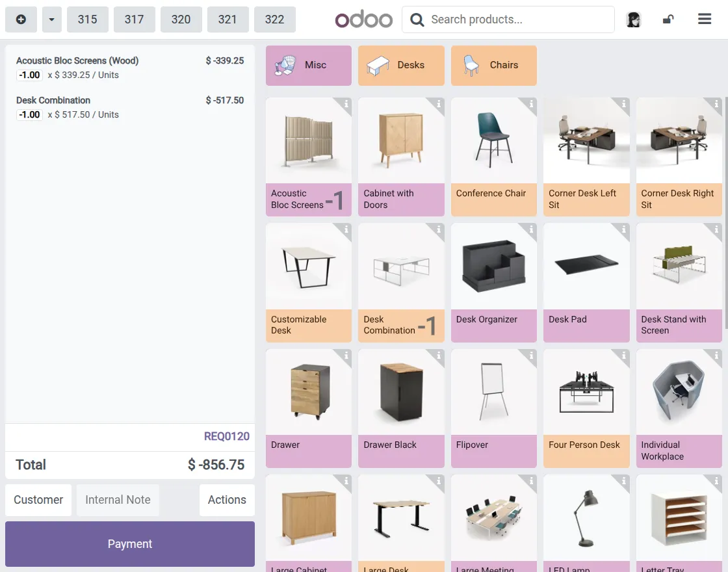728x572 pixels.
Task: Filter products by Chairs category
Action: pos(494,66)
